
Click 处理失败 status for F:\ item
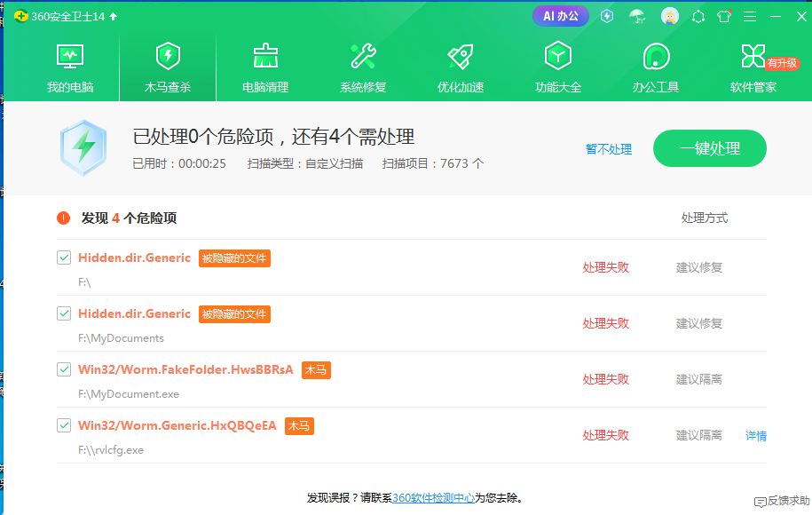[x=605, y=267]
